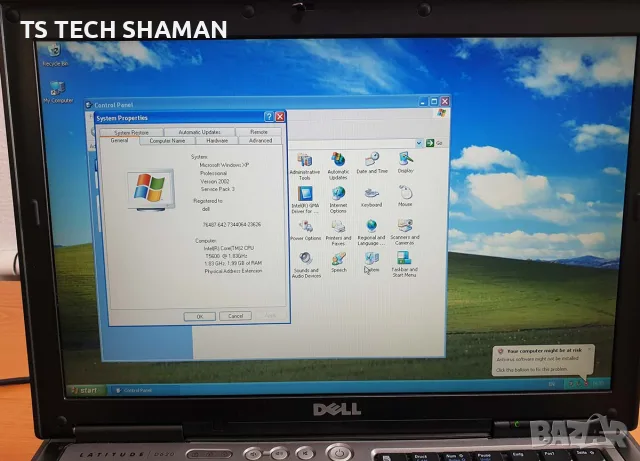Click the Control Panel taskbar button
Viewport: 640px width, 461px height.
point(145,390)
